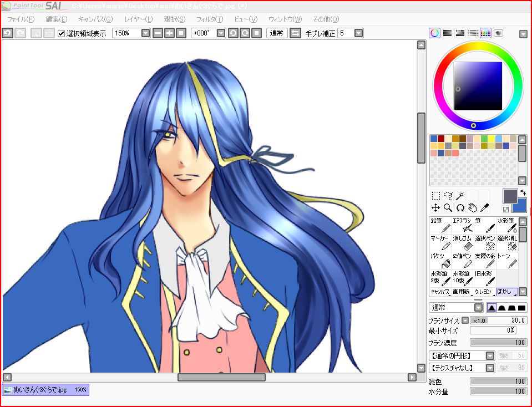Screen dimensions: 532x407
Task: Choose the 旧水彩 legacy watercolor brush
Action: (485, 278)
